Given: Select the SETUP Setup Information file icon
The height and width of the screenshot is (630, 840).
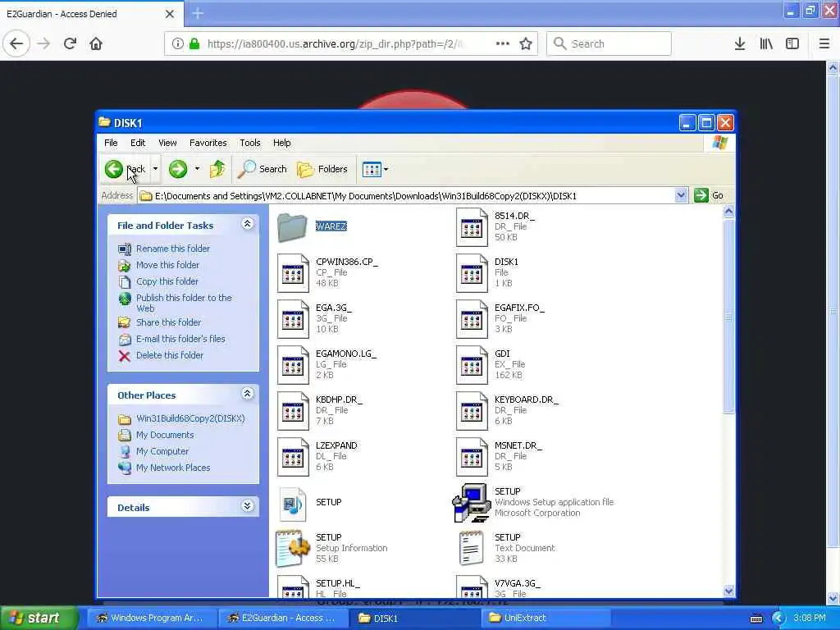Looking at the screenshot, I should (x=293, y=549).
